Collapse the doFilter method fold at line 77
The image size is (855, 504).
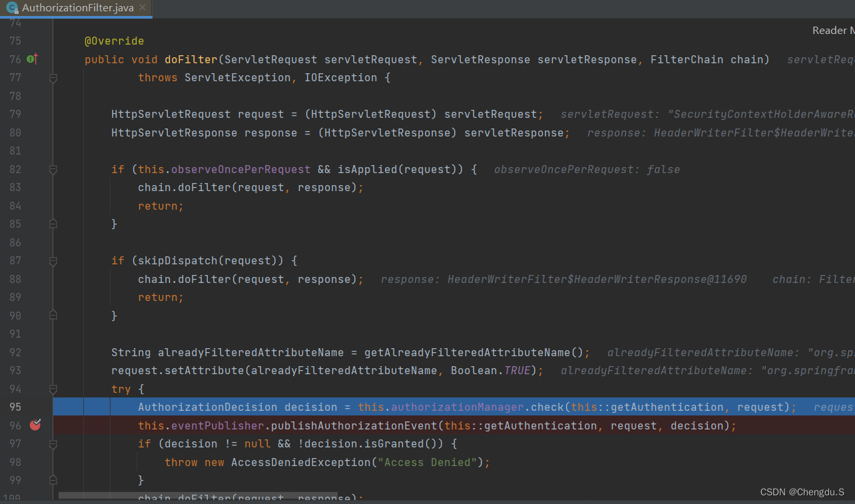pyautogui.click(x=53, y=78)
